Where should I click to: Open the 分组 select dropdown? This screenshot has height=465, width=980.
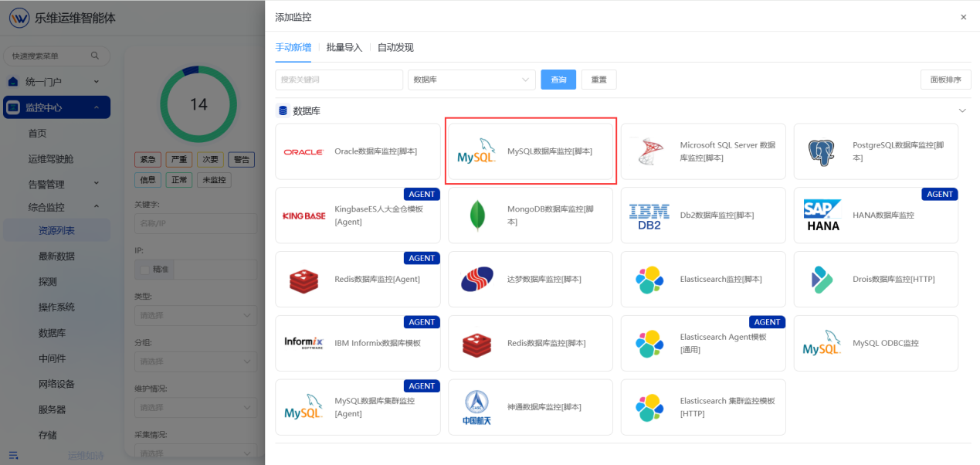pyautogui.click(x=196, y=361)
